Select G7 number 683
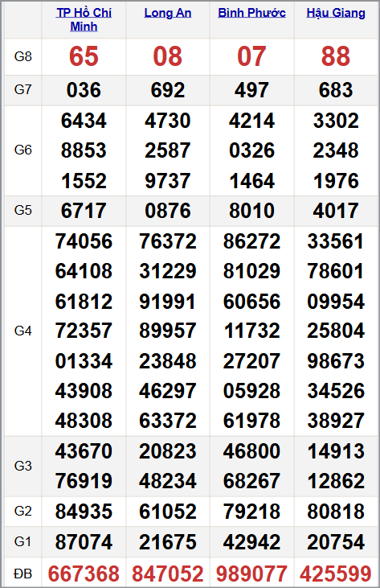Image resolution: width=380 pixels, height=588 pixels. 336,90
